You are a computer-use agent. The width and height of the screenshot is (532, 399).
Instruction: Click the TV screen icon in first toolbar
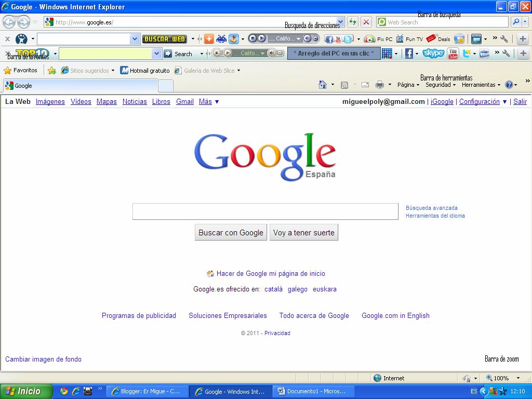476,39
